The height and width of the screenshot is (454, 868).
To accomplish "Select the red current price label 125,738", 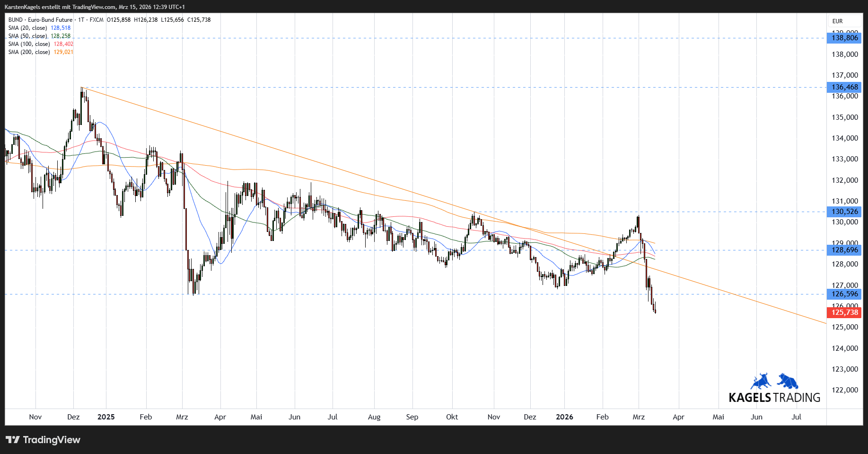I will pyautogui.click(x=844, y=312).
